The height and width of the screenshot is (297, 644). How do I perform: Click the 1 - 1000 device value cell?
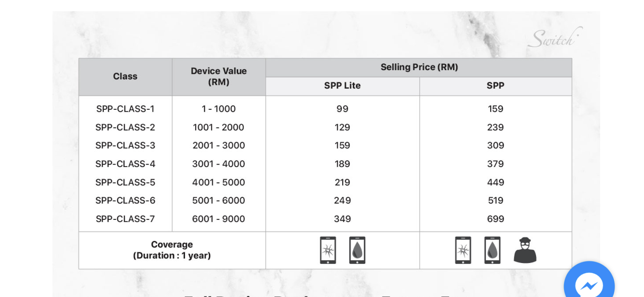219,109
